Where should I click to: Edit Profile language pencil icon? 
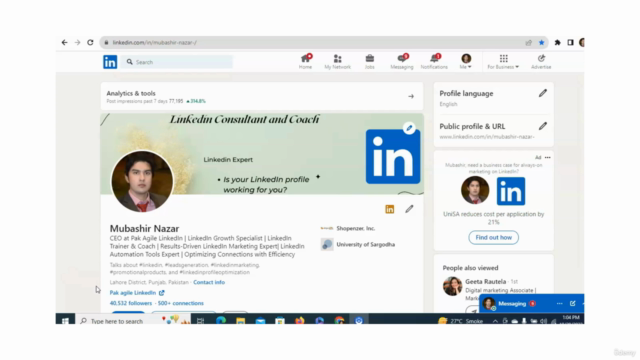542,93
